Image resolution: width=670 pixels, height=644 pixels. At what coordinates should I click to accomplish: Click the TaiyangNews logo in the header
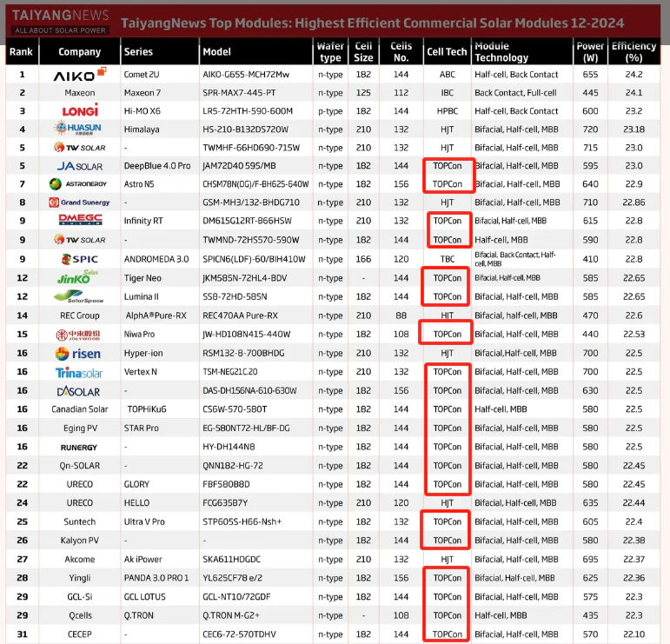60,22
